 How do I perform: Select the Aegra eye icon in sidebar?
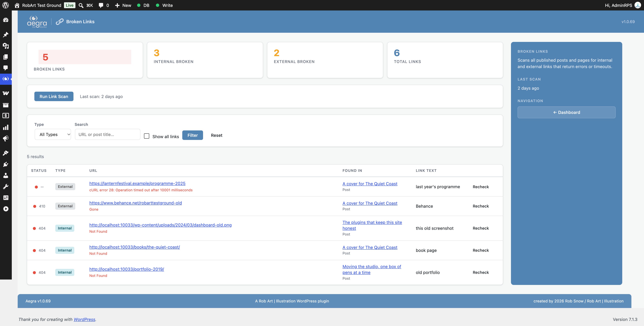point(6,79)
